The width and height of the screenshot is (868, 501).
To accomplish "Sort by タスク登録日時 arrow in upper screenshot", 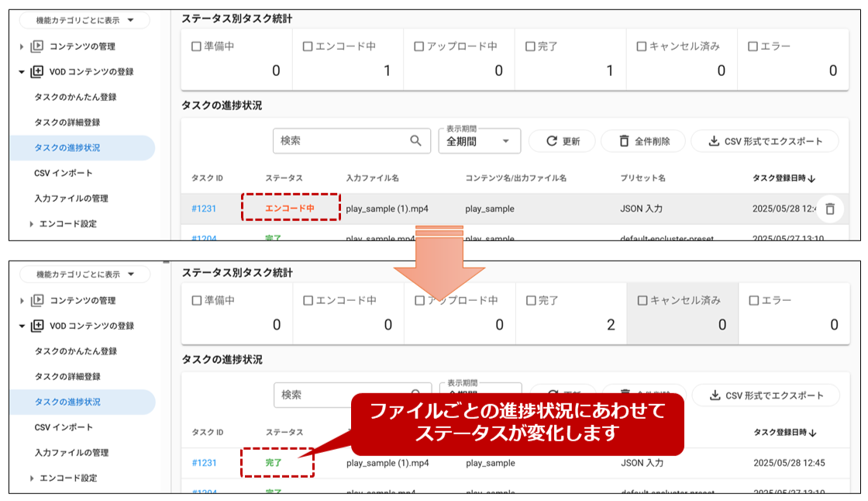I will pos(812,178).
